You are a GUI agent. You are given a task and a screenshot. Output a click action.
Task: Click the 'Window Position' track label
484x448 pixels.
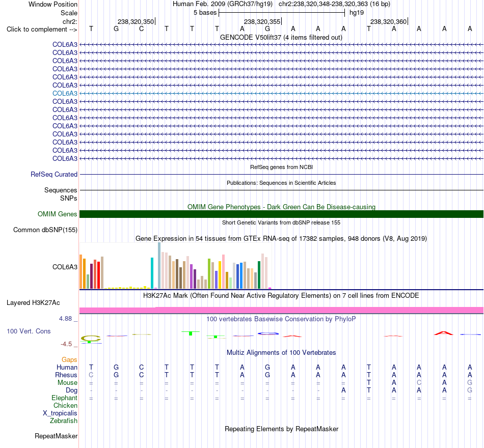[53, 4]
